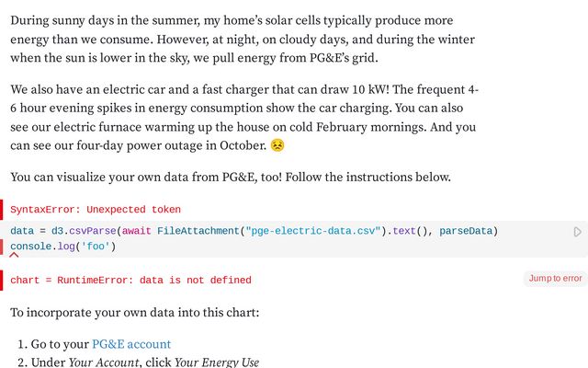Place cursor in the d3.csvParse code line

click(x=276, y=231)
